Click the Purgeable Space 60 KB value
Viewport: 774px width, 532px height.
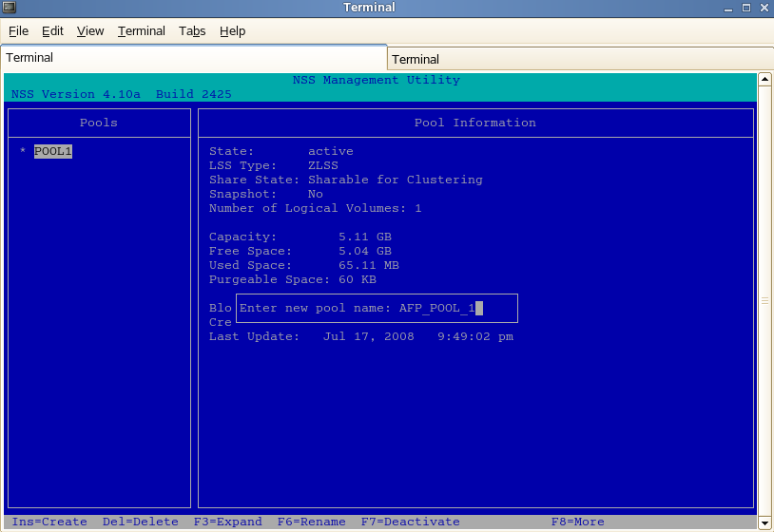[x=358, y=280]
